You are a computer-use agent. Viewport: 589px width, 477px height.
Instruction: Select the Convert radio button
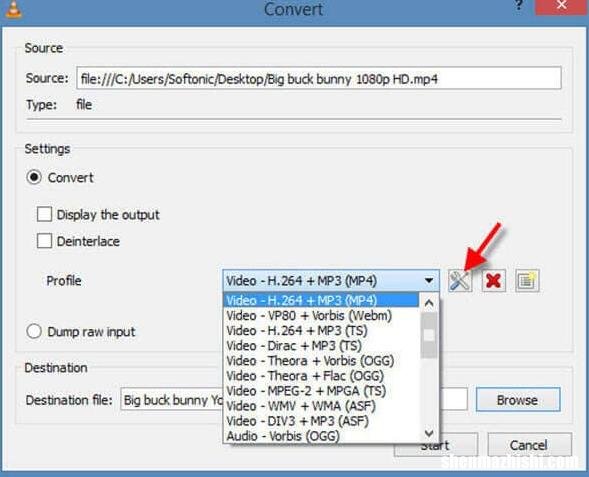click(34, 177)
